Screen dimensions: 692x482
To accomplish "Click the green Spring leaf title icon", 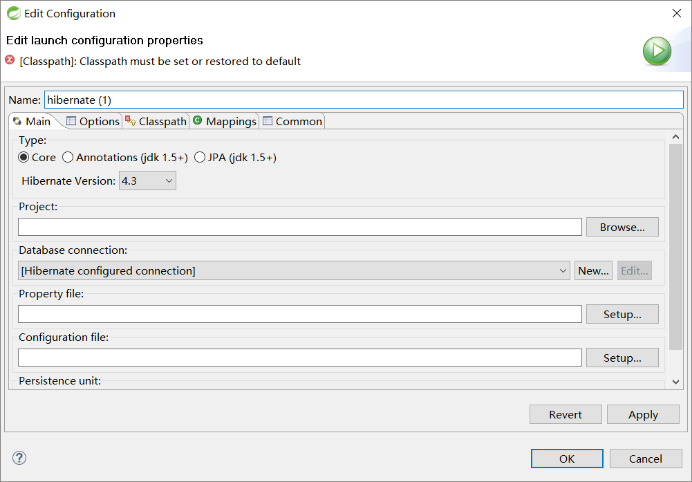I will [14, 13].
